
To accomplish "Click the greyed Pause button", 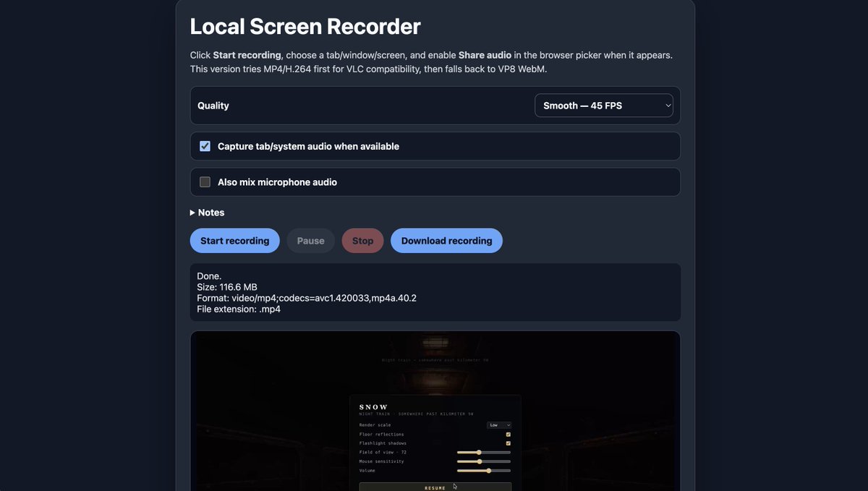I will tap(310, 241).
